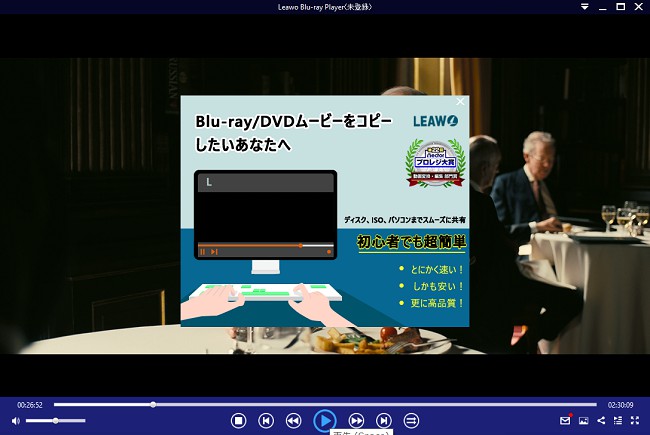Skip to the previous chapter
The height and width of the screenshot is (435, 650).
pos(266,421)
